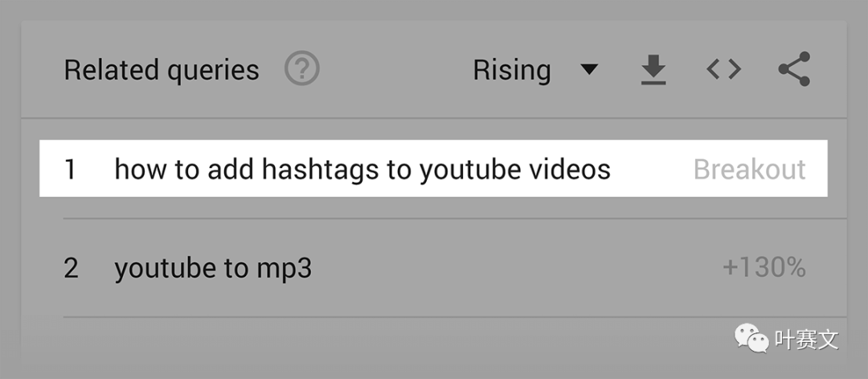Expand the Rising sort dropdown arrow
This screenshot has width=868, height=379.
point(589,69)
